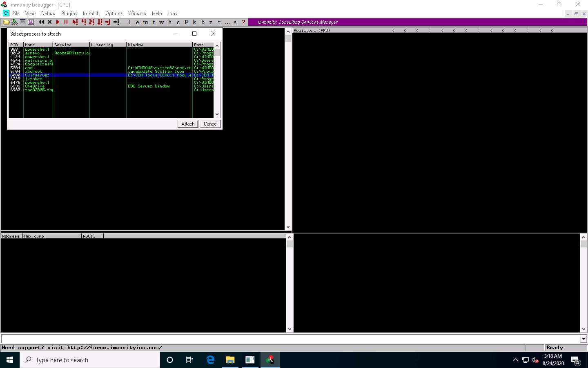588x368 pixels.
Task: Select the vulnserver process row
Action: point(111,75)
